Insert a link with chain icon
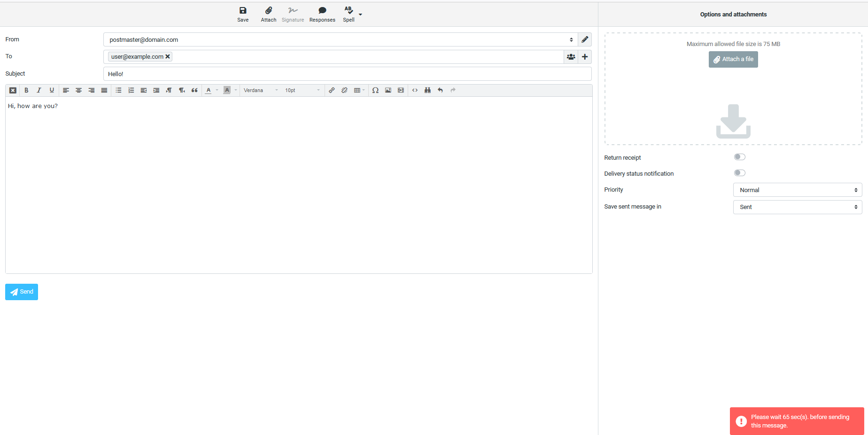 (332, 90)
